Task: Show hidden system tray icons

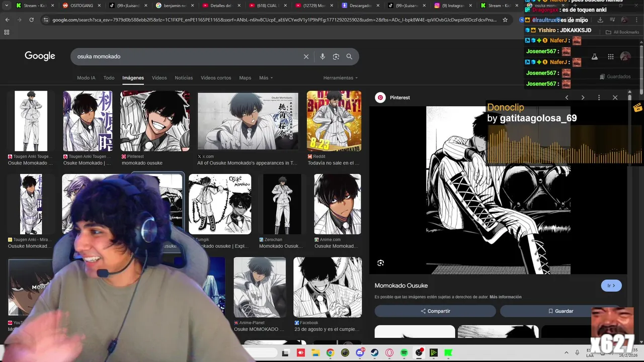Action: point(566,353)
